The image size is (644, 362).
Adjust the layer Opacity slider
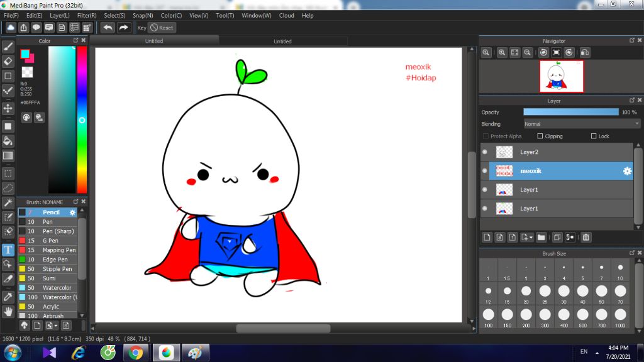coord(571,112)
